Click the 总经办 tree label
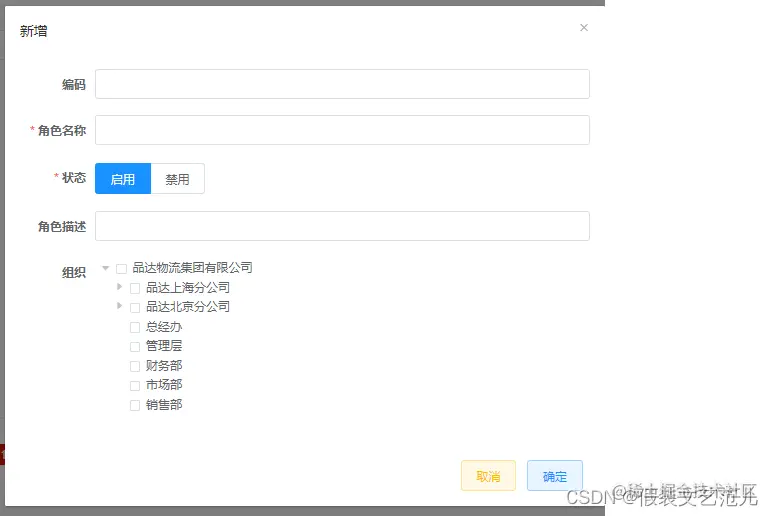 pos(164,326)
